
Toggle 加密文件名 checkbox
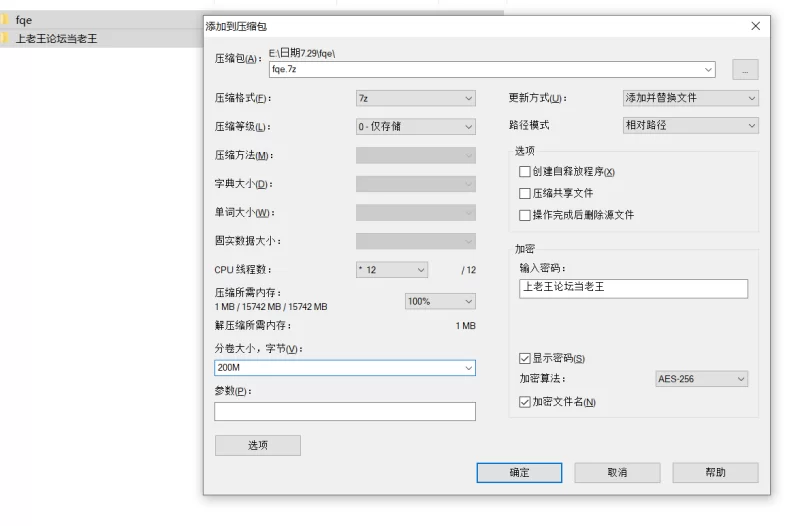pos(524,402)
